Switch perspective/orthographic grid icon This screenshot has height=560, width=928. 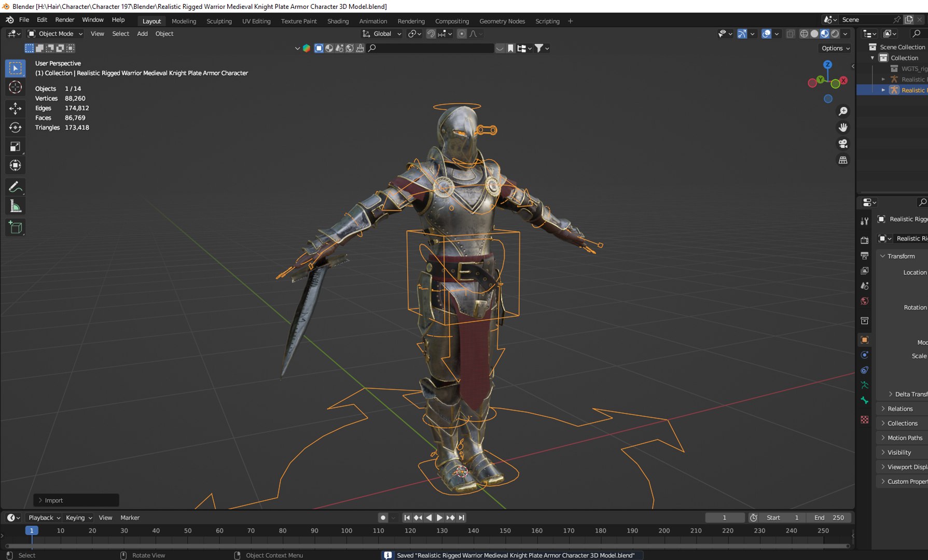pos(843,160)
